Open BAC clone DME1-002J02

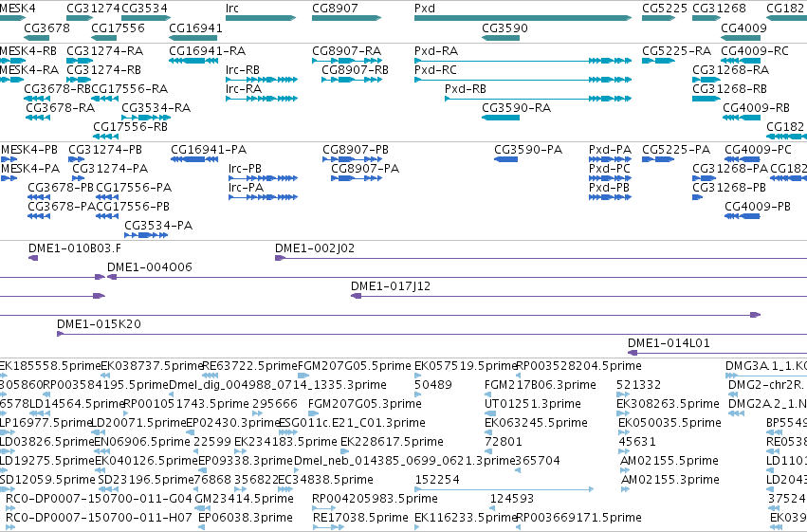315,248
